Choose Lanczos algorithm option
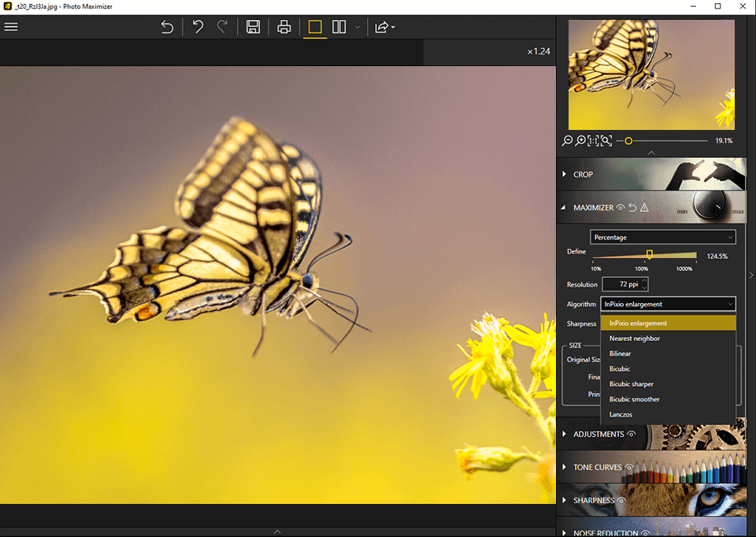Screen dimensions: 756x537 point(621,414)
